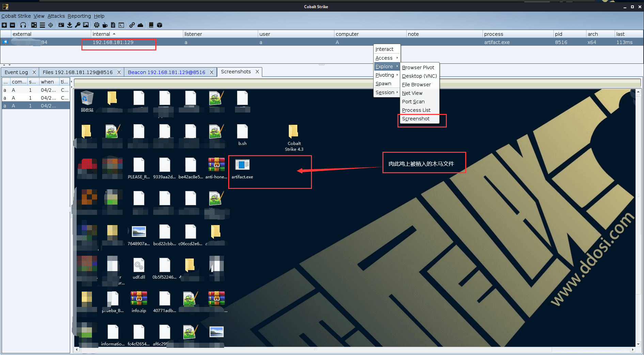Image resolution: width=644 pixels, height=355 pixels.
Task: Open the Help book icon in toolbar
Action: [151, 25]
